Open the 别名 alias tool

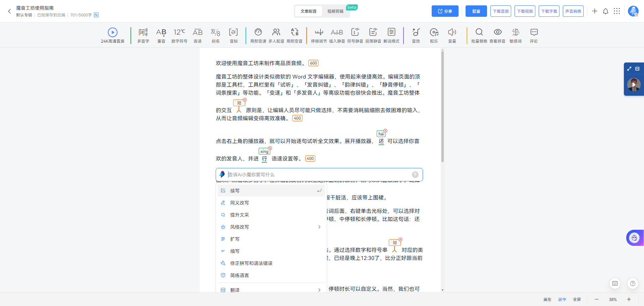point(216,36)
